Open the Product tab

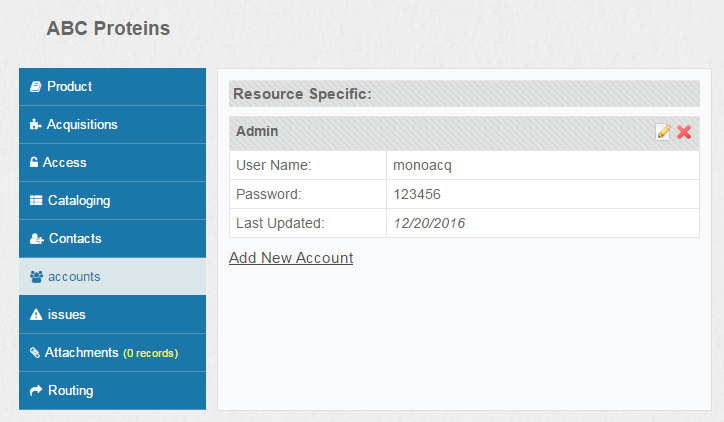[112, 87]
